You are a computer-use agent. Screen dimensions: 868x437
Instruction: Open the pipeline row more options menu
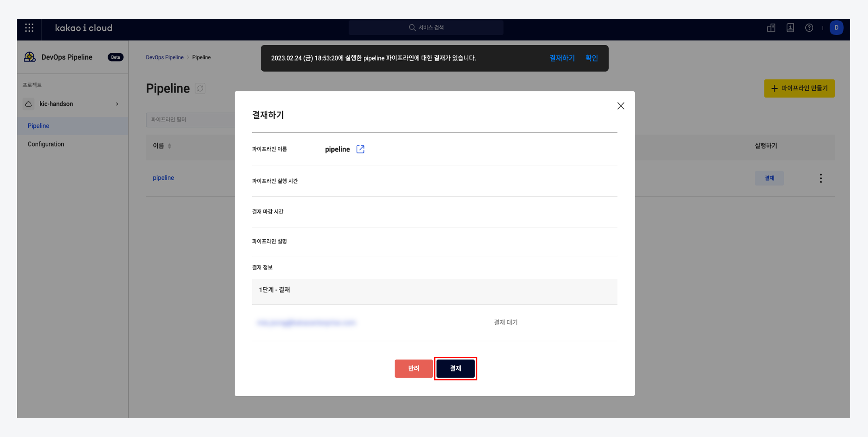click(x=820, y=178)
